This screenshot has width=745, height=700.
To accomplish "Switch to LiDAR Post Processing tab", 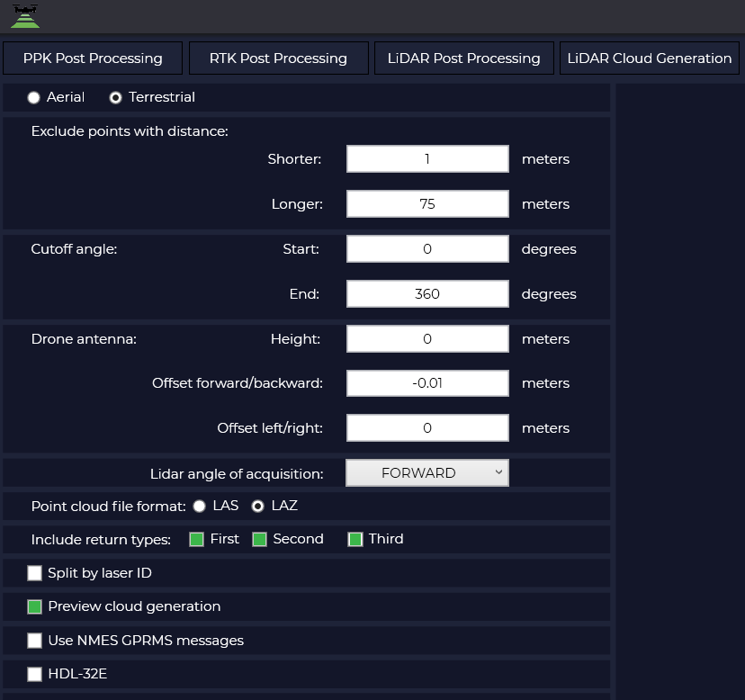I will click(x=463, y=58).
